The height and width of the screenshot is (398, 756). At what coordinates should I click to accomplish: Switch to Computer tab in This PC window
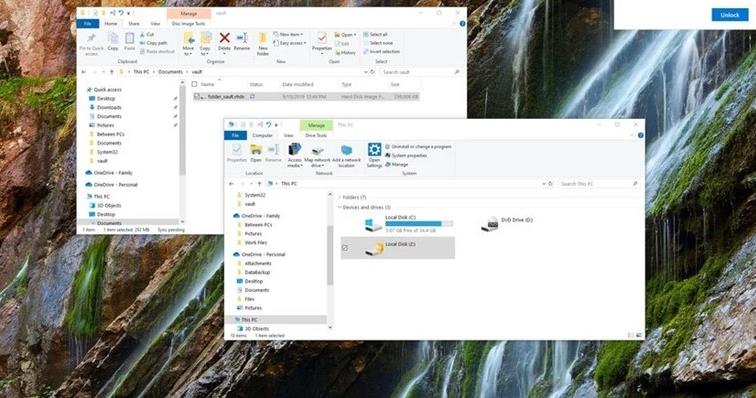[x=262, y=136]
